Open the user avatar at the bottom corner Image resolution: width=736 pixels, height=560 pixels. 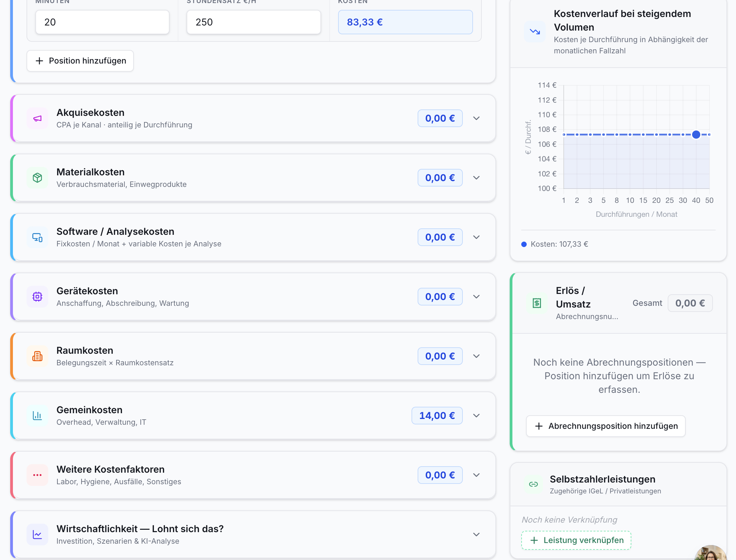pos(712,553)
